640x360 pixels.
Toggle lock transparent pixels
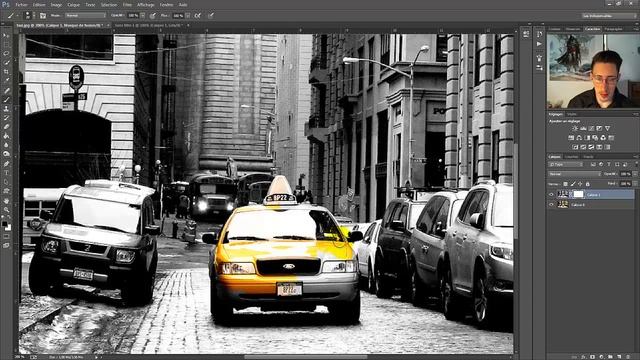565,184
